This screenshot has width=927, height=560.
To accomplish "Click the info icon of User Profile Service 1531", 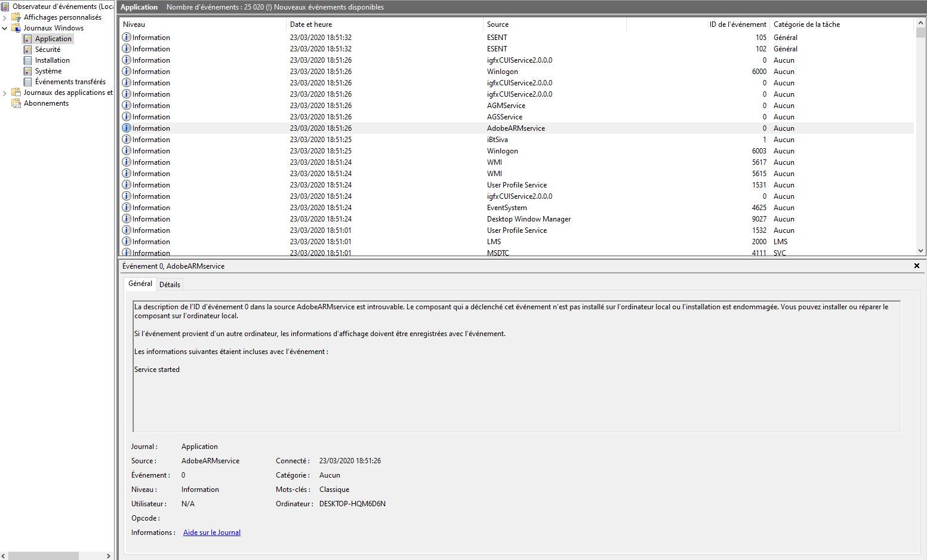I will pos(127,184).
